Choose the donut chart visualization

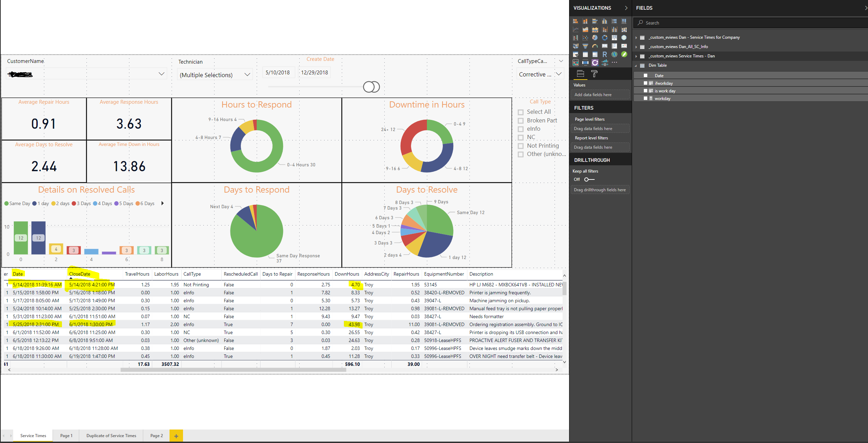coord(605,38)
